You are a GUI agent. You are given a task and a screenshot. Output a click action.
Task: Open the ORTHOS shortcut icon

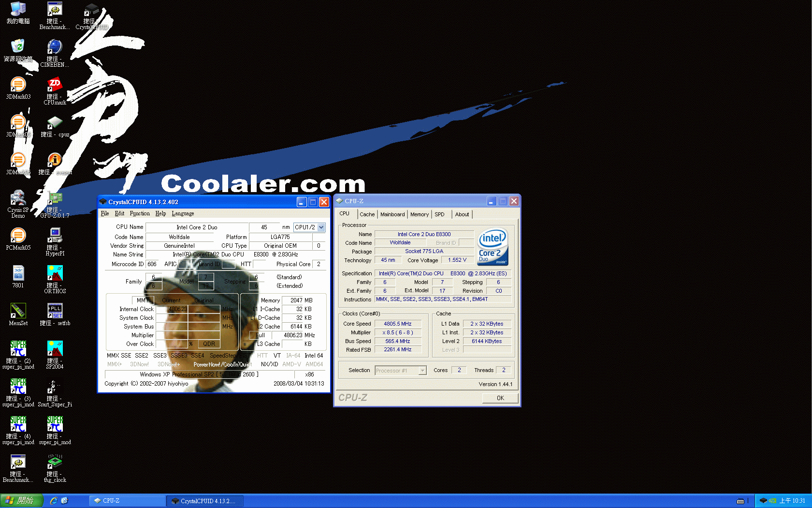55,280
